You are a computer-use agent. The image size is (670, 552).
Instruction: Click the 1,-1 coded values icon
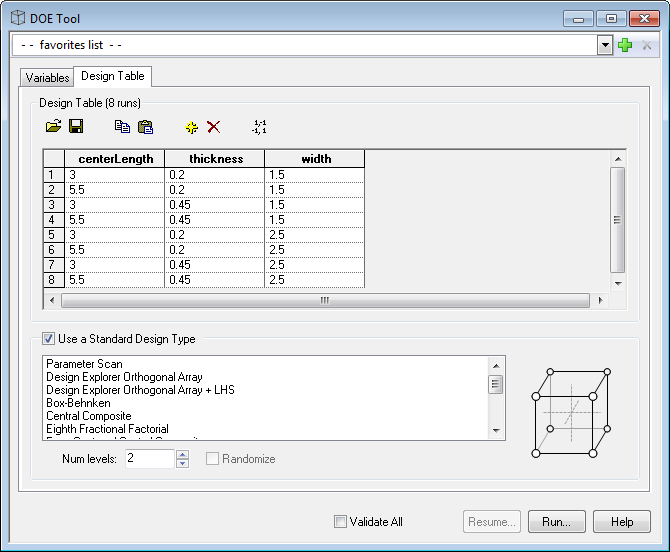pyautogui.click(x=259, y=127)
